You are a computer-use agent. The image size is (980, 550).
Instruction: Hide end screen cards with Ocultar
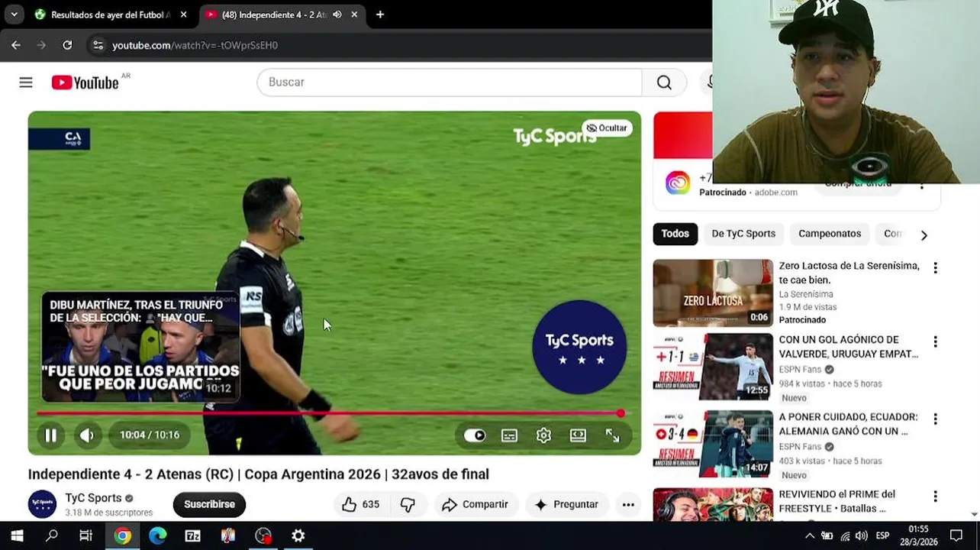pyautogui.click(x=606, y=128)
